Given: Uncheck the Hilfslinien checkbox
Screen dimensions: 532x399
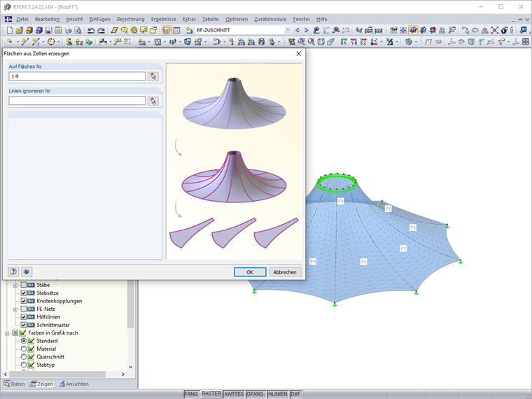Looking at the screenshot, I should click(x=23, y=317).
